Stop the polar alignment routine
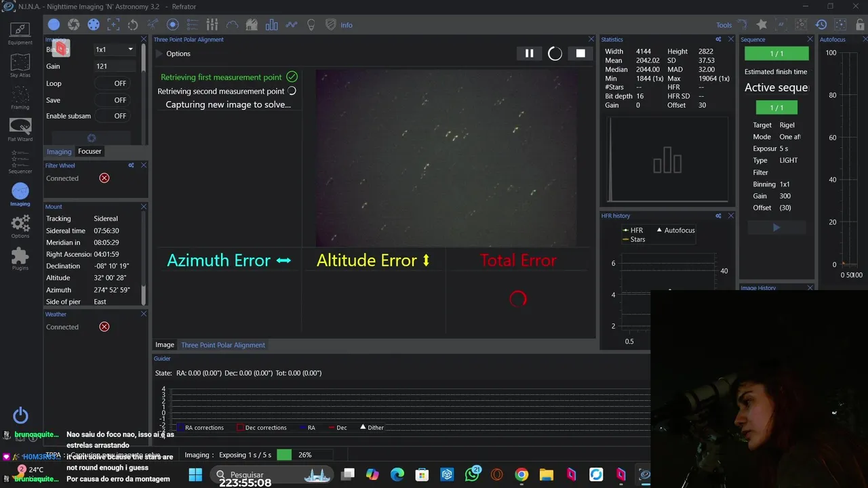This screenshot has height=488, width=868. tap(580, 54)
